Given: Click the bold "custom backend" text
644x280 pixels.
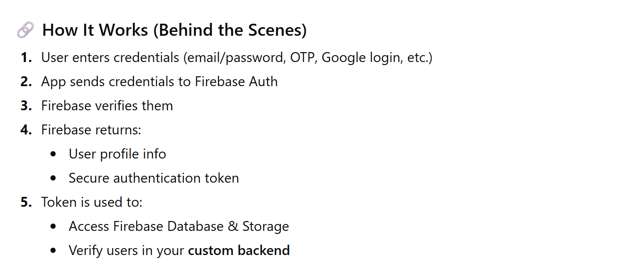Looking at the screenshot, I should (x=239, y=251).
